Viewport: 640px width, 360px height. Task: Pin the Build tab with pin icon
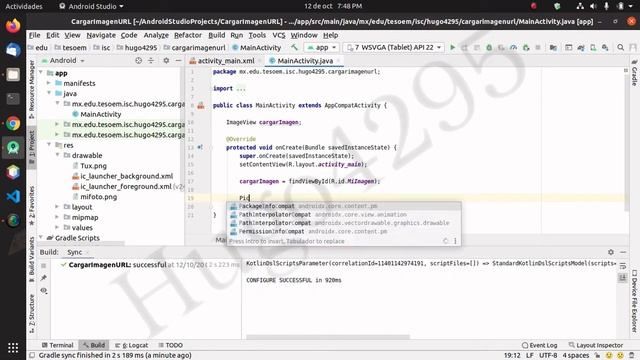[x=44, y=278]
